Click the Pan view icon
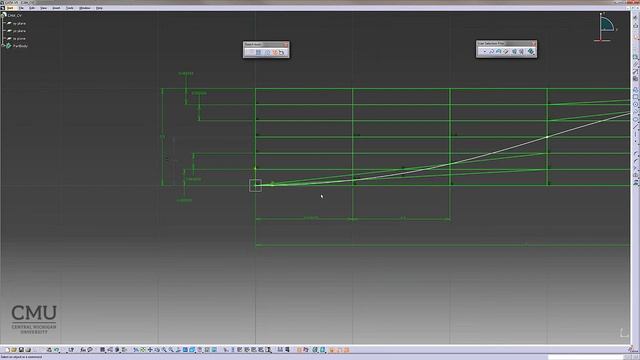 pyautogui.click(x=150, y=350)
